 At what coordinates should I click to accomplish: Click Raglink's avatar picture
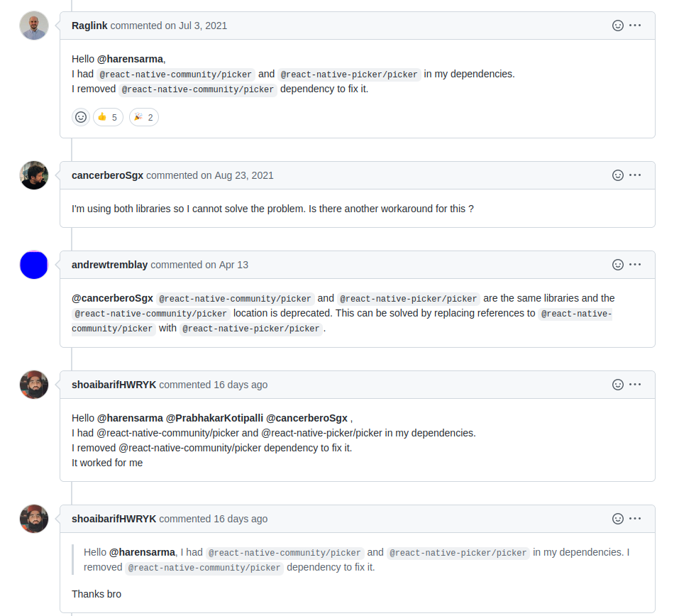tap(34, 26)
